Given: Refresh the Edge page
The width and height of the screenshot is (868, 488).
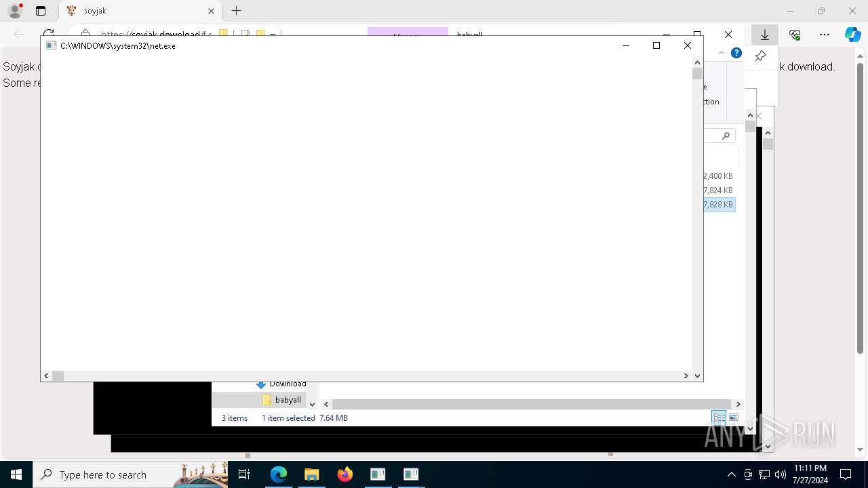Looking at the screenshot, I should tap(49, 34).
